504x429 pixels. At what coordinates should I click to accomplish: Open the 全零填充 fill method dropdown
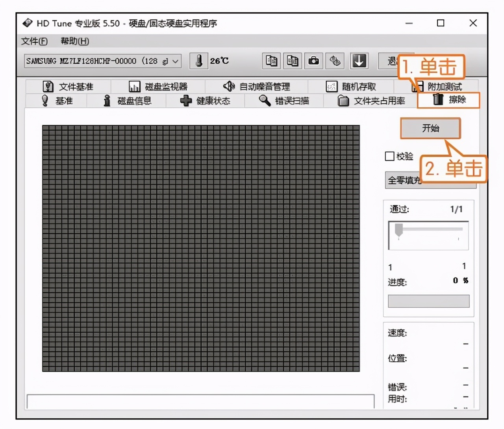click(x=430, y=180)
